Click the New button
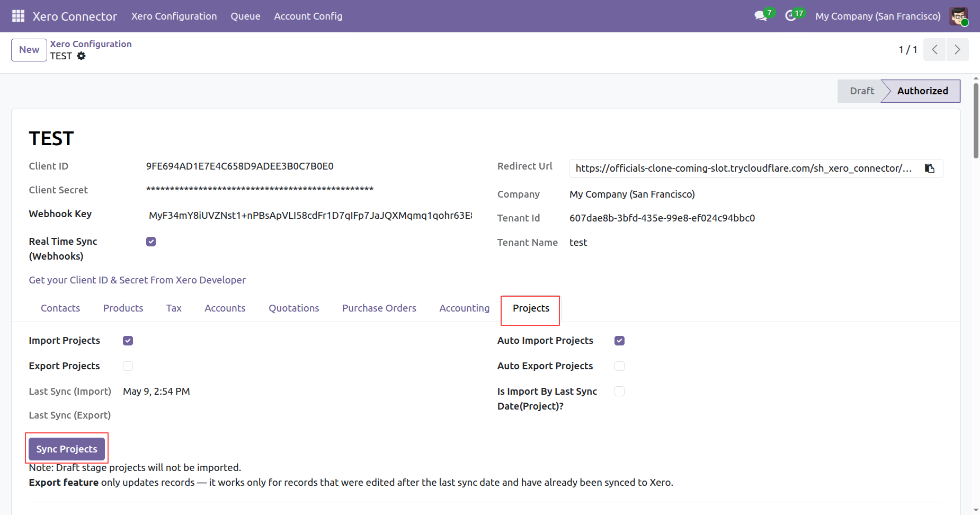Image resolution: width=980 pixels, height=515 pixels. point(29,50)
